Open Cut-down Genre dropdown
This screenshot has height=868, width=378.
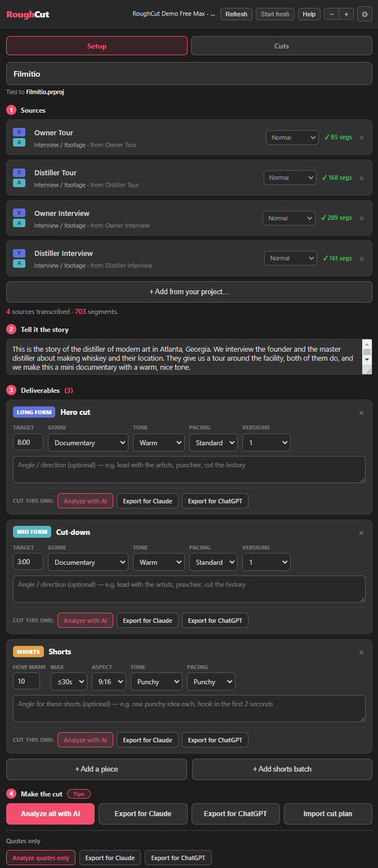click(x=88, y=562)
